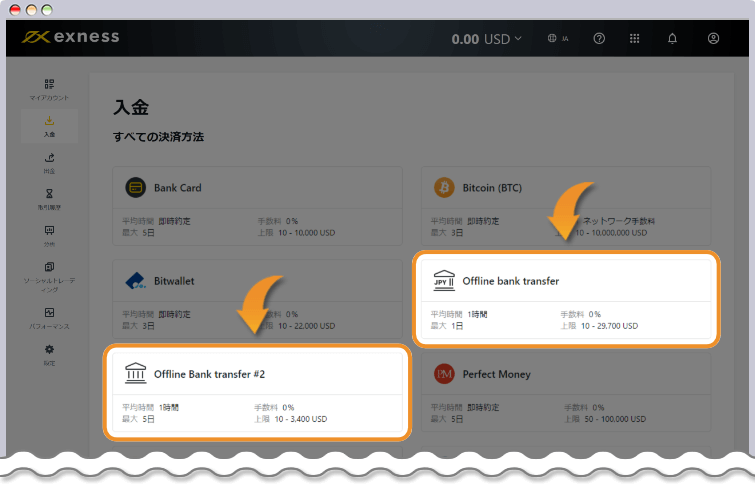
Task: View notifications bell icon
Action: point(673,39)
